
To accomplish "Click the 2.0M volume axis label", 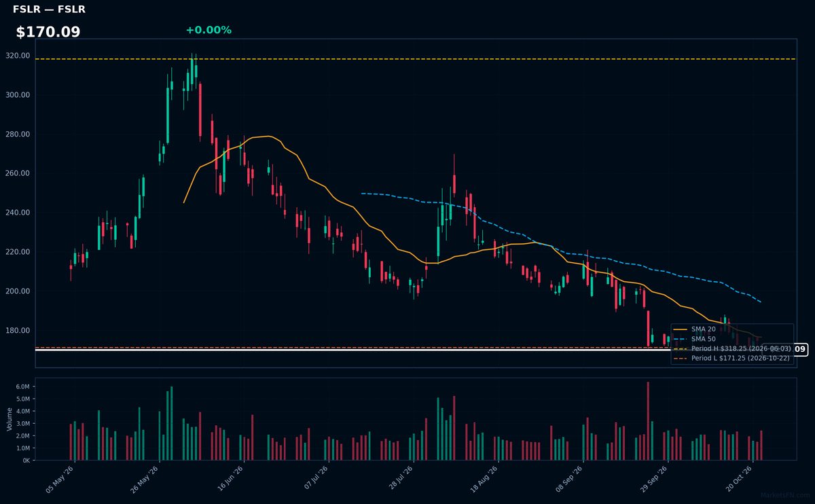I will 23,435.
